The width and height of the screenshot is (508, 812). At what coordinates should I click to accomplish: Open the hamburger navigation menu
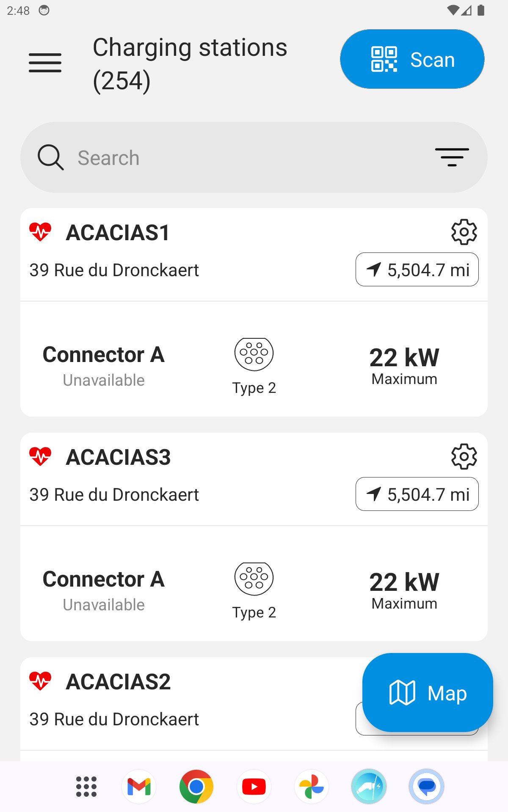point(45,63)
